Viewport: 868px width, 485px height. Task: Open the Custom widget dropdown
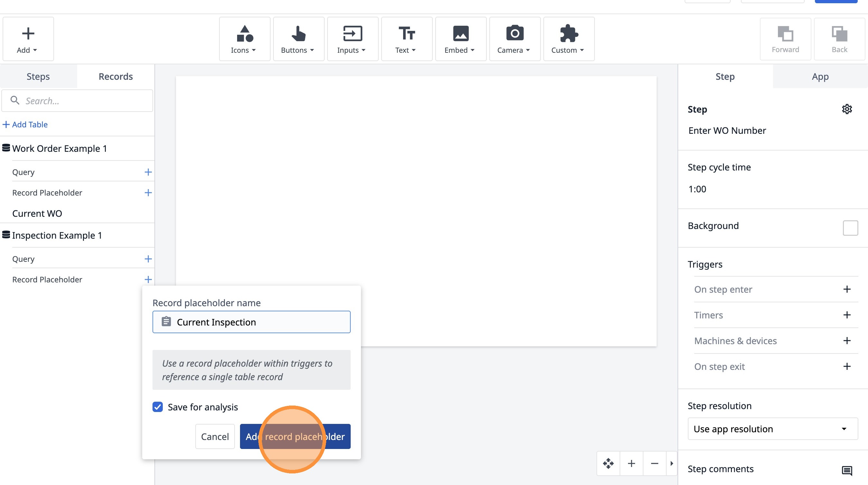point(568,39)
